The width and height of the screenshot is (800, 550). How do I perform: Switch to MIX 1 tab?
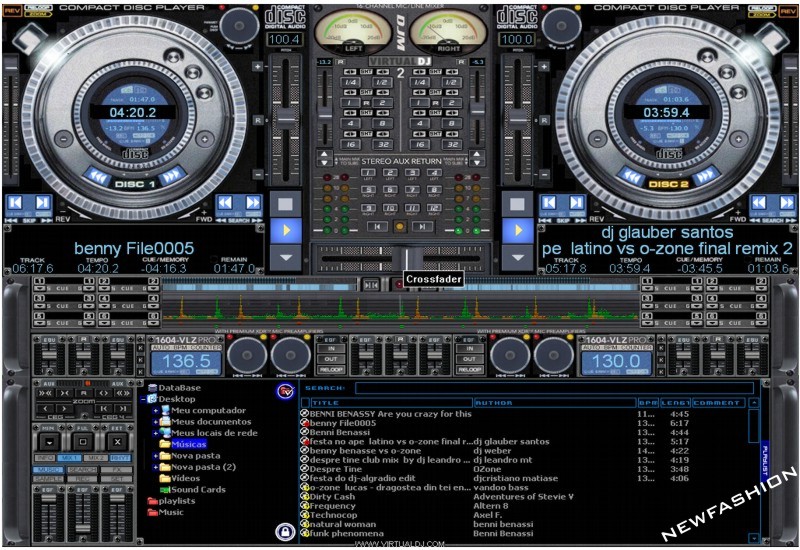pyautogui.click(x=69, y=458)
